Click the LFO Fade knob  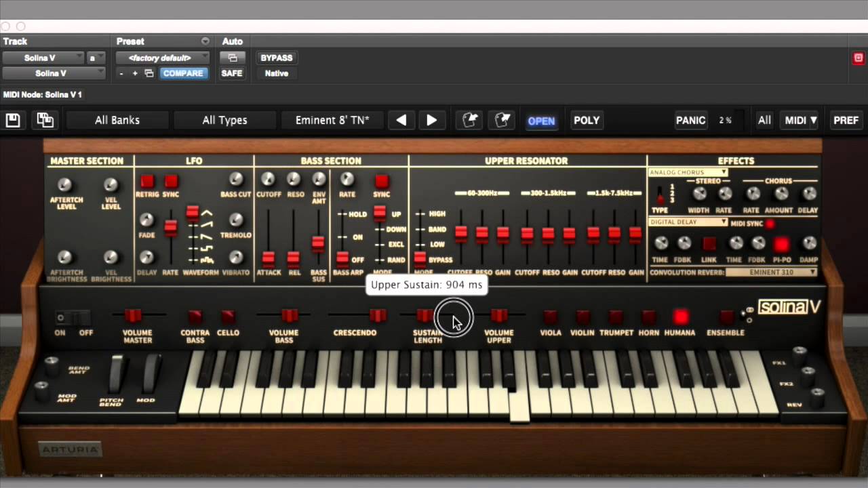coord(146,219)
